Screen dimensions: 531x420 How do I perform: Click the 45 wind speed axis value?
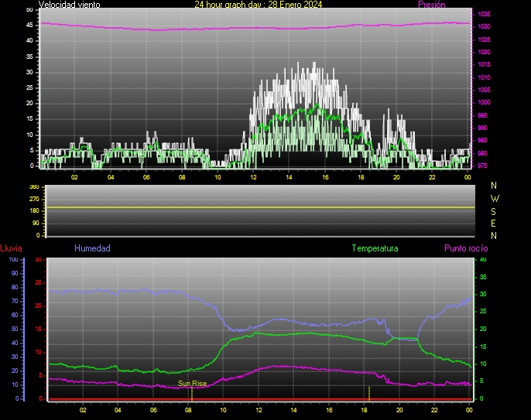tap(29, 25)
